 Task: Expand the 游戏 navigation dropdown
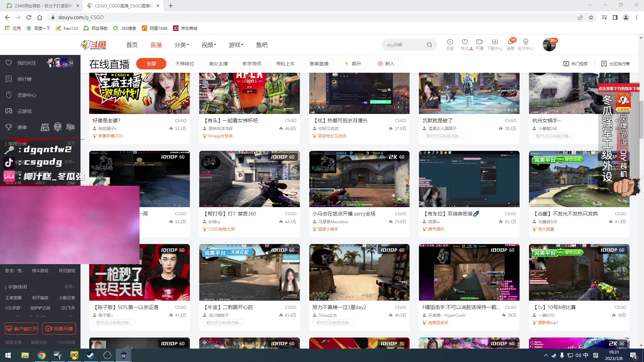(x=236, y=45)
